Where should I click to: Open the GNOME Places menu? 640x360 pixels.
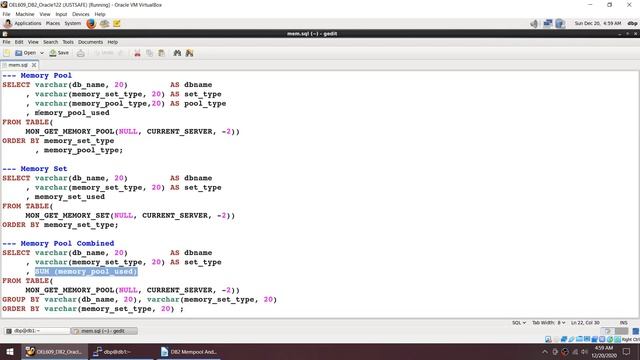(53, 24)
